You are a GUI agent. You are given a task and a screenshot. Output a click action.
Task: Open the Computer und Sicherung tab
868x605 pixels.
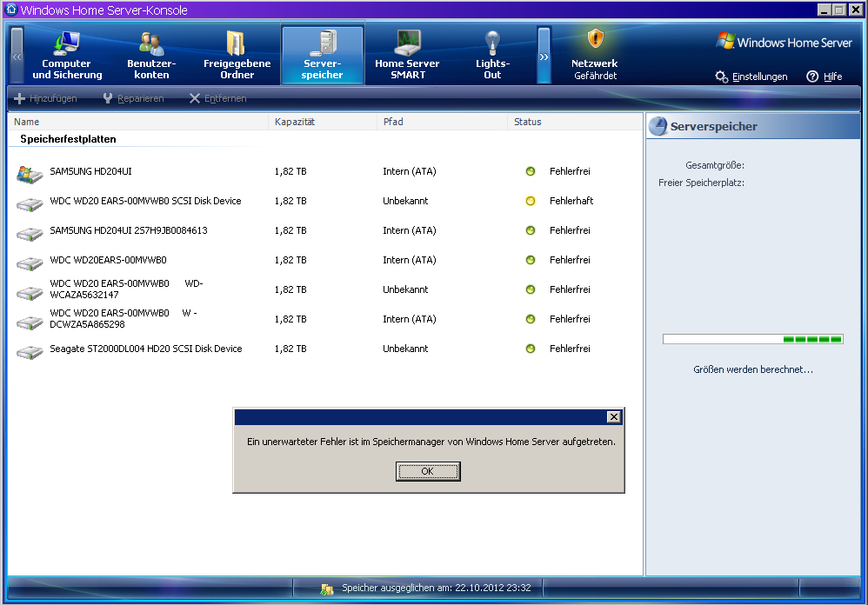(x=67, y=56)
